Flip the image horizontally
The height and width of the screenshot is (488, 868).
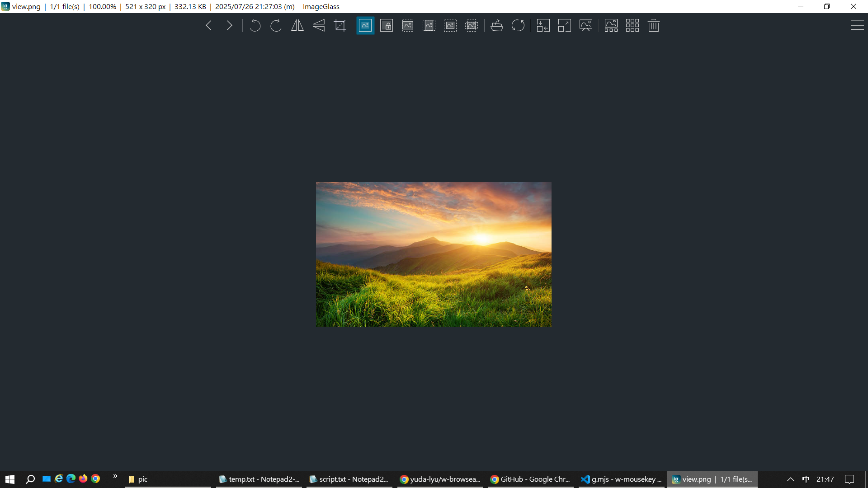click(297, 26)
